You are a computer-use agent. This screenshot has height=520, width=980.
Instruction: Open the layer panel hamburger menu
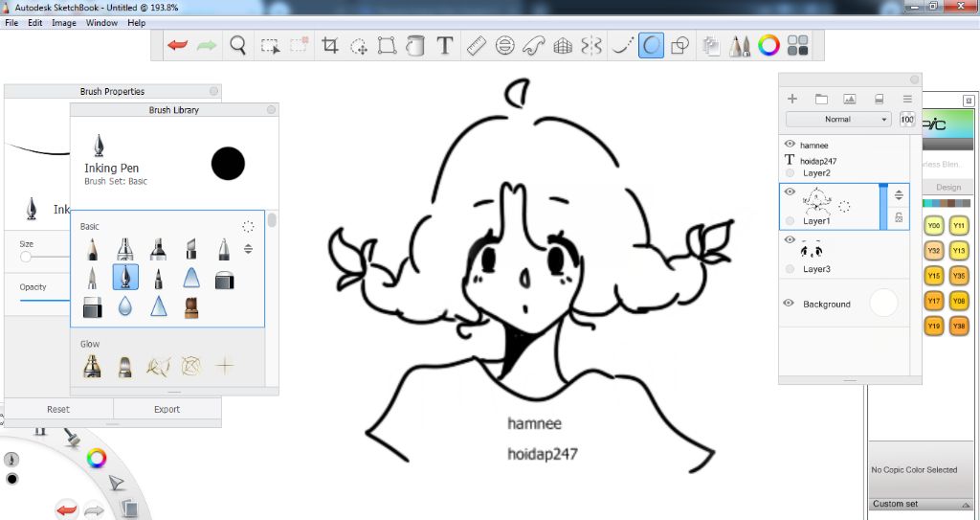(907, 99)
